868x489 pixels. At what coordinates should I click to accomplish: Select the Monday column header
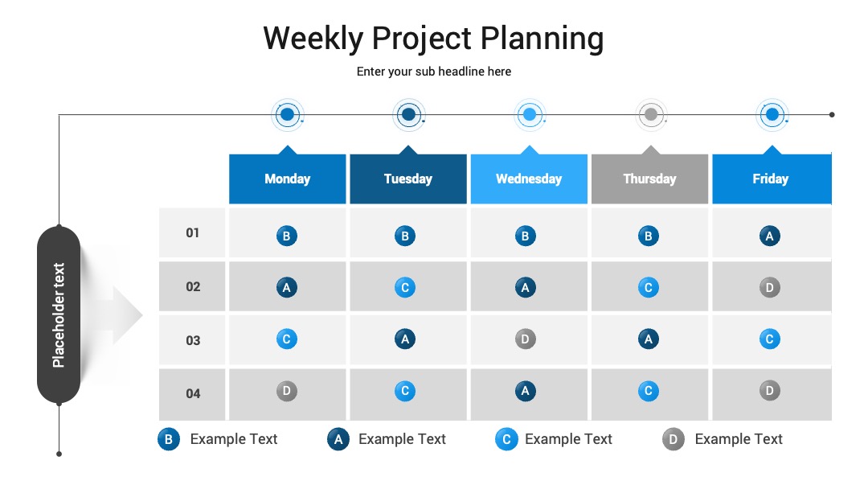(x=287, y=179)
